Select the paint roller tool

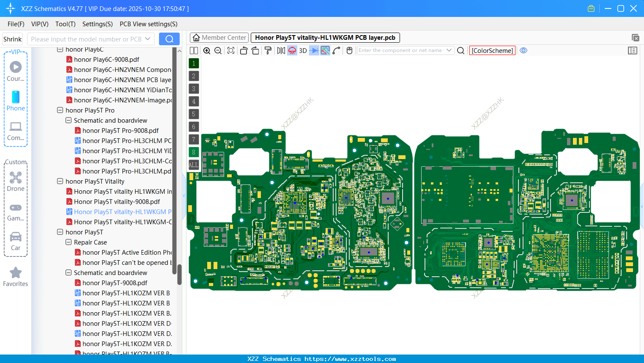[268, 50]
